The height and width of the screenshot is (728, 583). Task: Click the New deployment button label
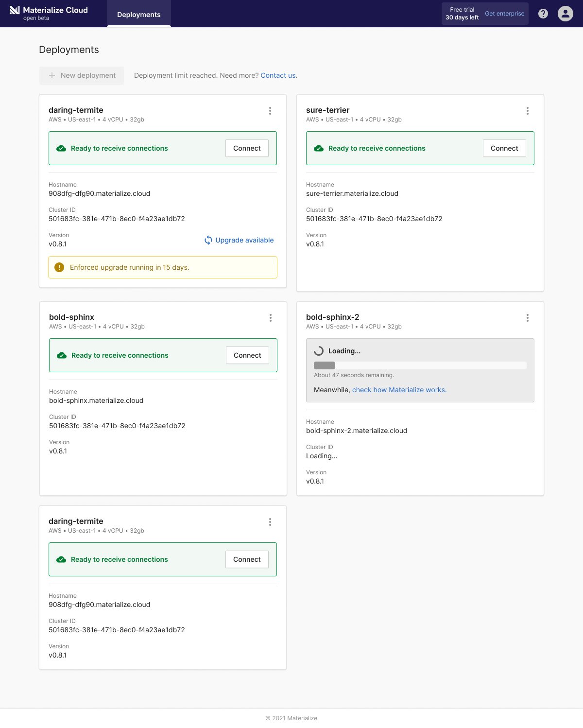tap(88, 75)
